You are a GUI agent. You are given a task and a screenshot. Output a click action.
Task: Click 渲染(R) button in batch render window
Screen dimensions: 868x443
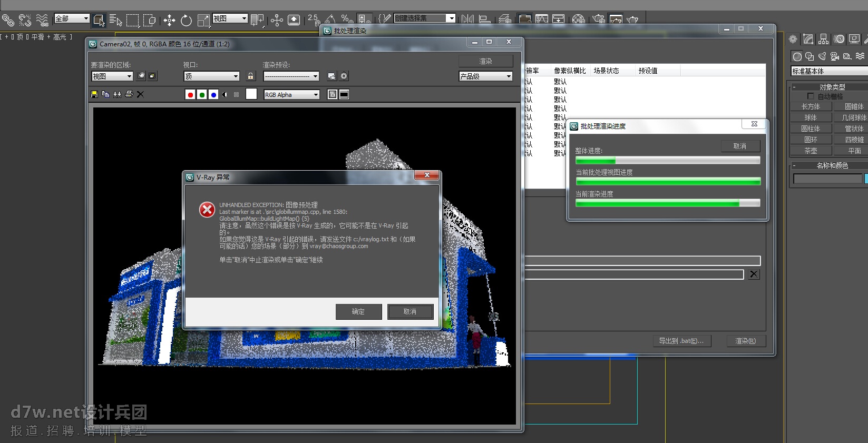point(746,341)
